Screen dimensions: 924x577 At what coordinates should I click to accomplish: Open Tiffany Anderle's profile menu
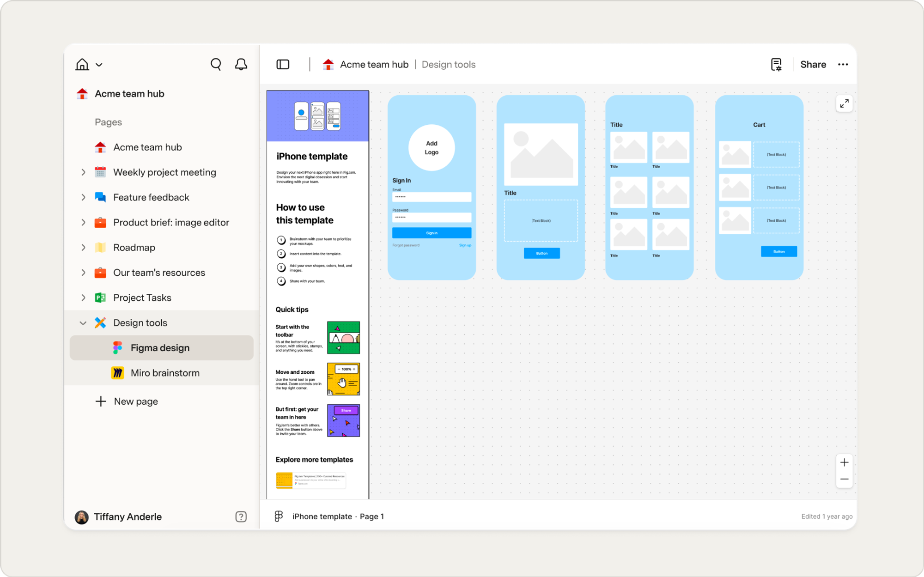[x=119, y=516]
